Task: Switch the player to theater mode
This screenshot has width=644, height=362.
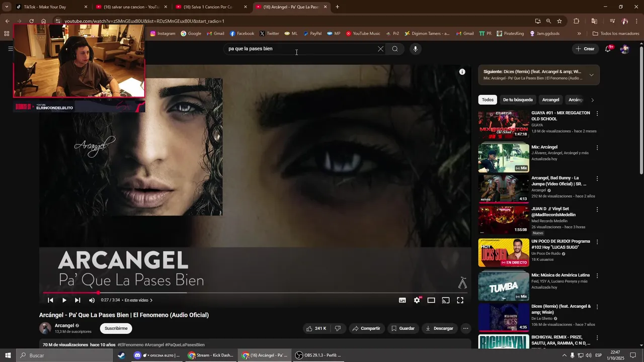Action: (x=431, y=300)
